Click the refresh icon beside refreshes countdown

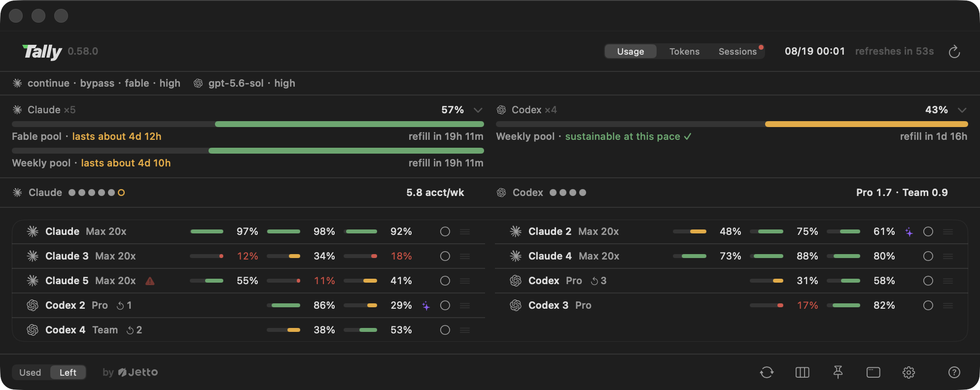point(954,51)
